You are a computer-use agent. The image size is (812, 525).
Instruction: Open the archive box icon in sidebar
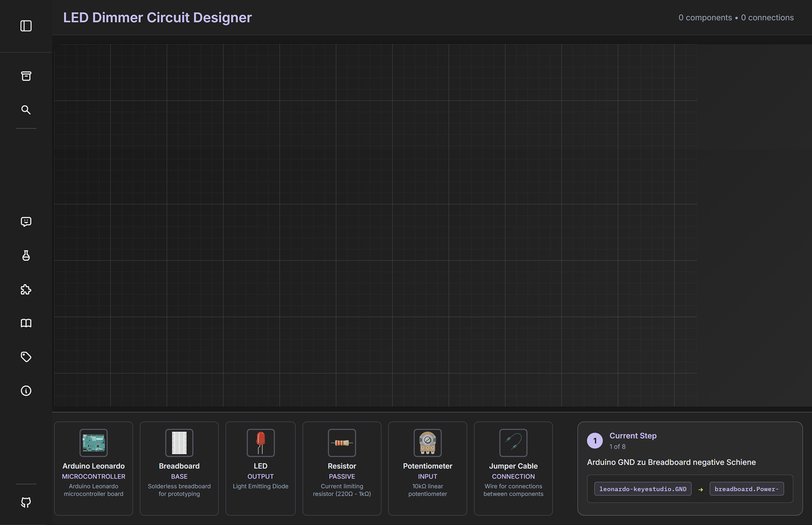pos(26,76)
